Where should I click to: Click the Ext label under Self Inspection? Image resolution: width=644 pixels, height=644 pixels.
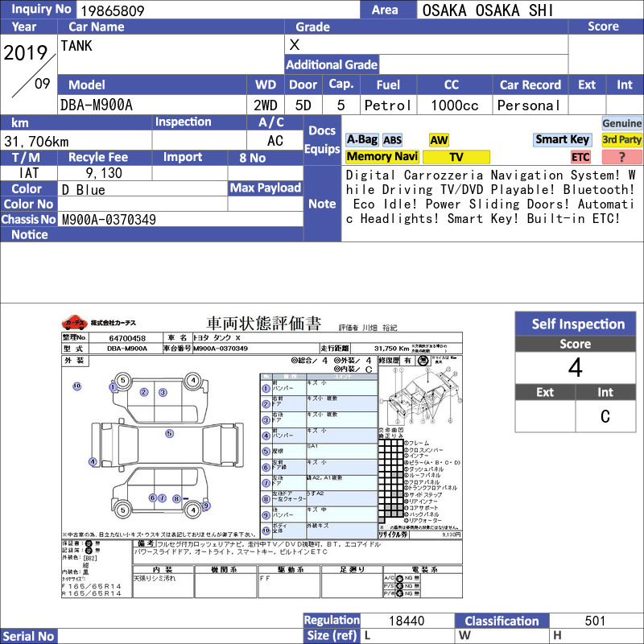tap(545, 392)
